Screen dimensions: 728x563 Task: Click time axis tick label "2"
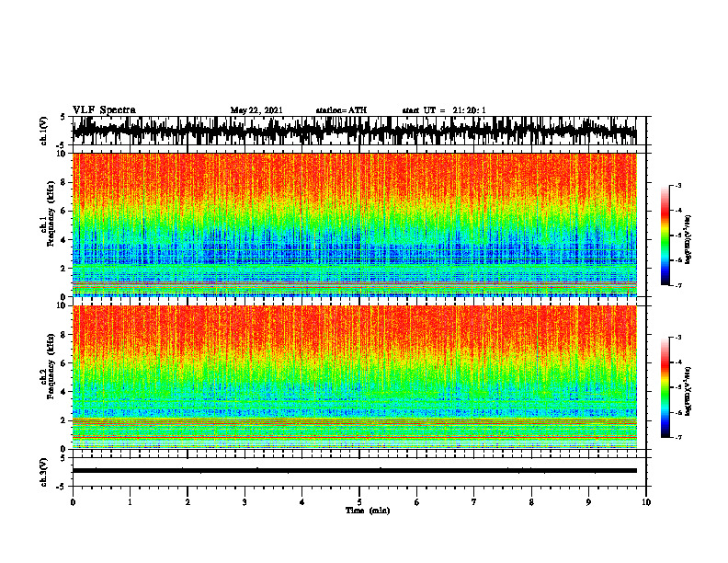[x=188, y=502]
